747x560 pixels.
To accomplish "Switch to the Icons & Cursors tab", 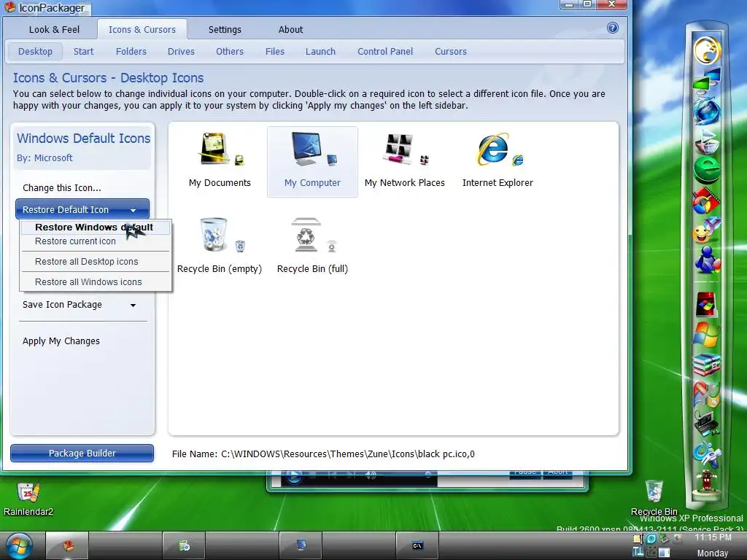I will click(142, 29).
